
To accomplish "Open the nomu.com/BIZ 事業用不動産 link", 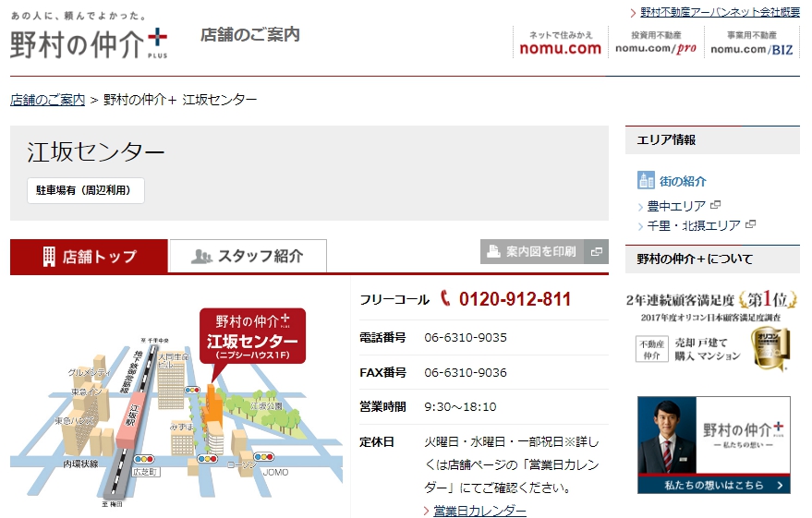I will 751,42.
